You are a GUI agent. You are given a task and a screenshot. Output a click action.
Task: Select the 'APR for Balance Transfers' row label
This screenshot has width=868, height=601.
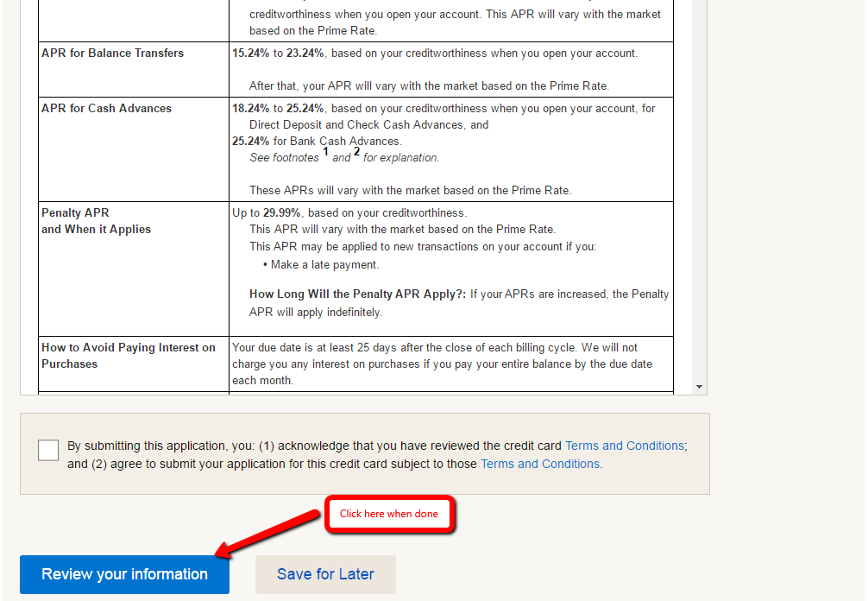112,54
